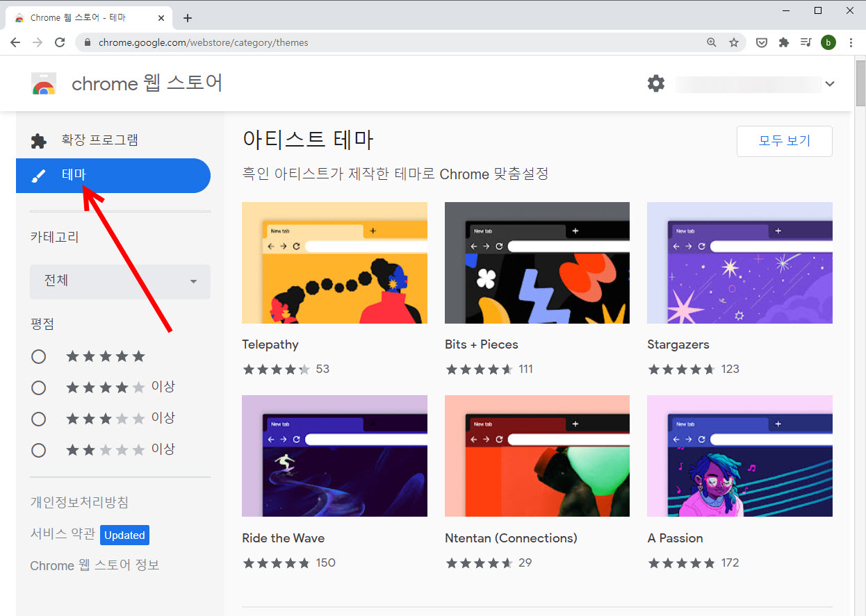Click the chrome 웹 스토어 header title
This screenshot has width=866, height=616.
(147, 84)
